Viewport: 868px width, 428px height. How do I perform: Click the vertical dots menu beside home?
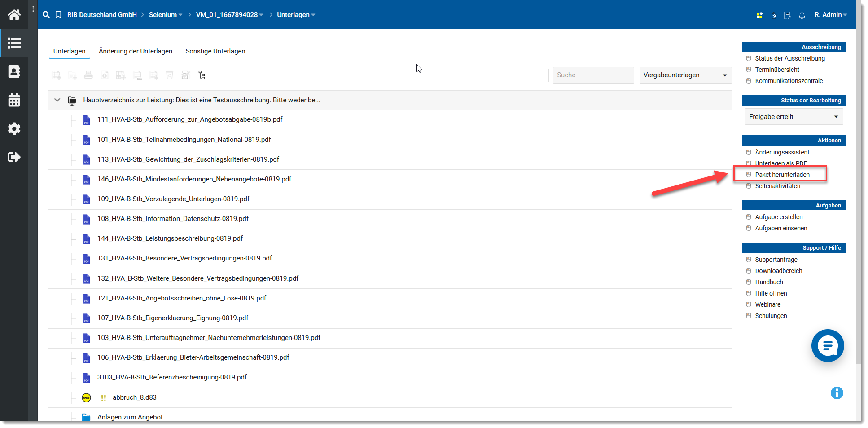(33, 9)
